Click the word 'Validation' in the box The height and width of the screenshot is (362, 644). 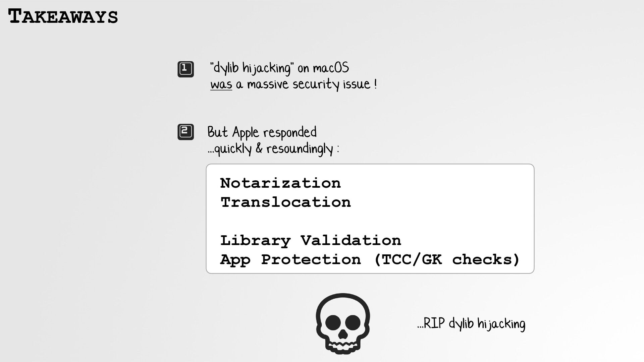(x=351, y=240)
